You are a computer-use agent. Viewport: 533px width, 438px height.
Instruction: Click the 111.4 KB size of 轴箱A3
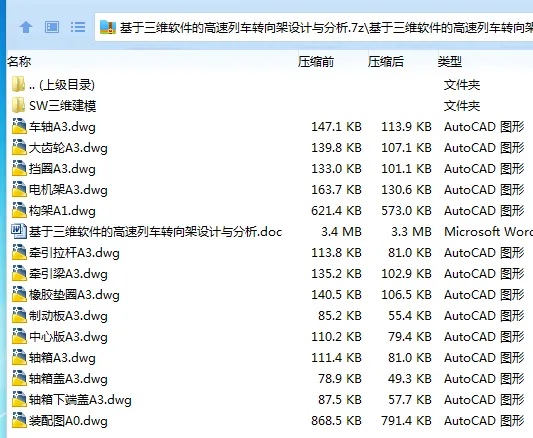tap(336, 358)
